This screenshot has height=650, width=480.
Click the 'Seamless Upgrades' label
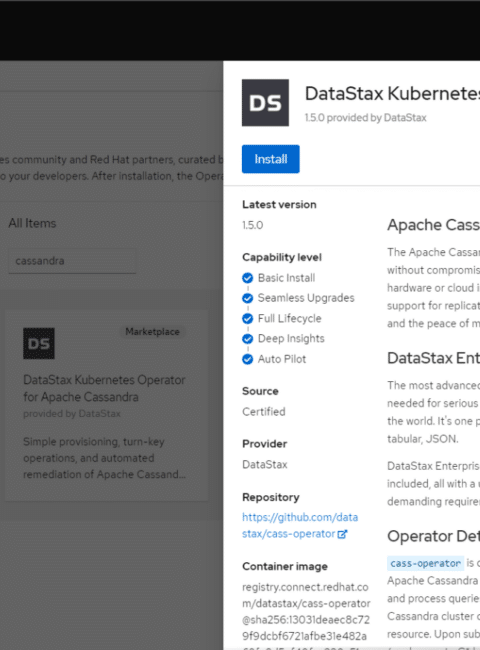pos(306,298)
